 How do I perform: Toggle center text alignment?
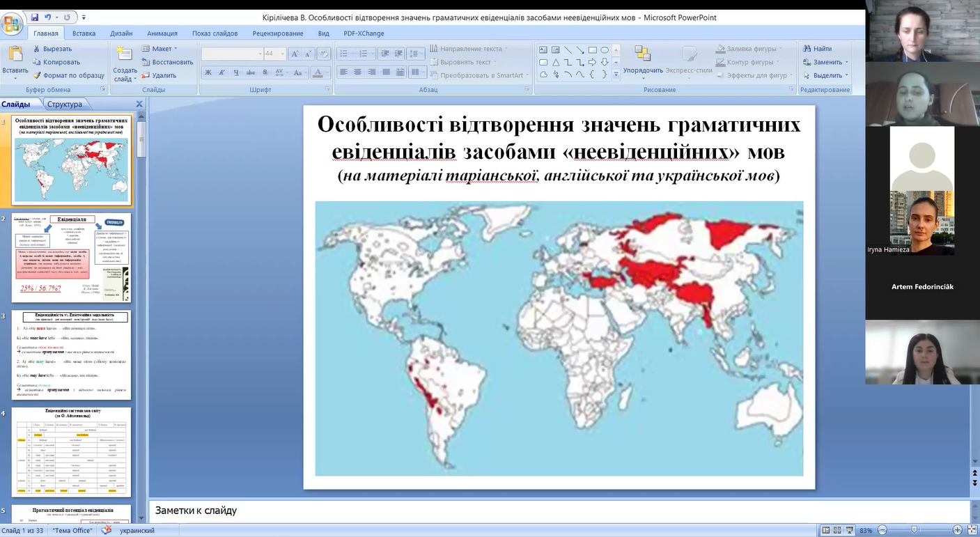click(x=357, y=72)
